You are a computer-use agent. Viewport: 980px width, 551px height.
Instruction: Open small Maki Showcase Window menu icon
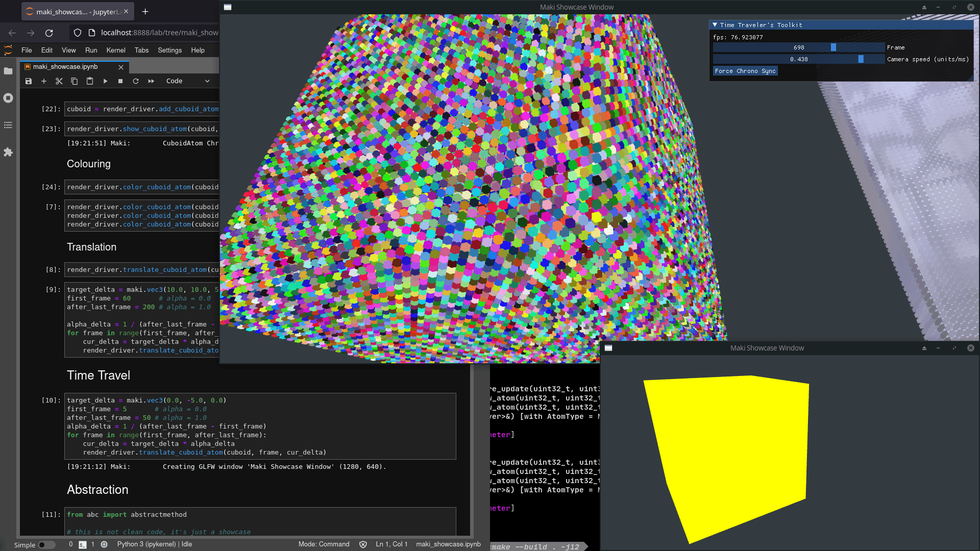[x=608, y=348]
